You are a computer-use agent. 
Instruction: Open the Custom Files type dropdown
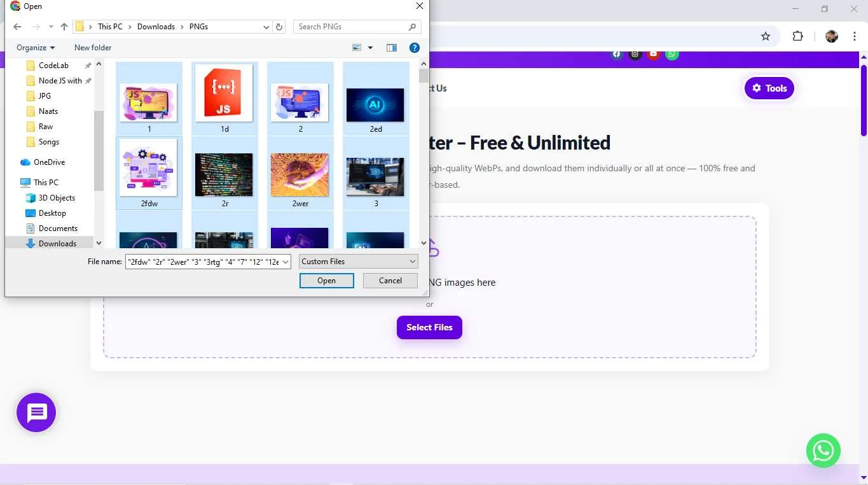point(358,262)
